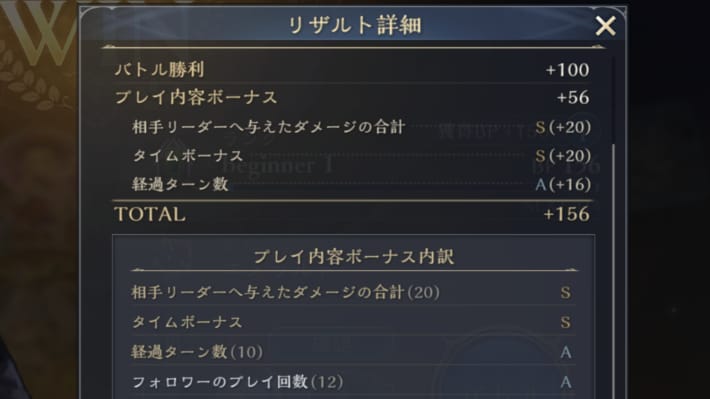Click the +100 battle victory score
The width and height of the screenshot is (710, 399).
(x=567, y=70)
